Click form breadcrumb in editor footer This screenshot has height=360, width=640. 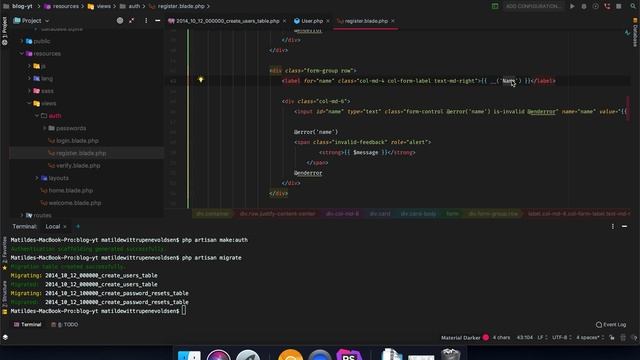coord(452,213)
